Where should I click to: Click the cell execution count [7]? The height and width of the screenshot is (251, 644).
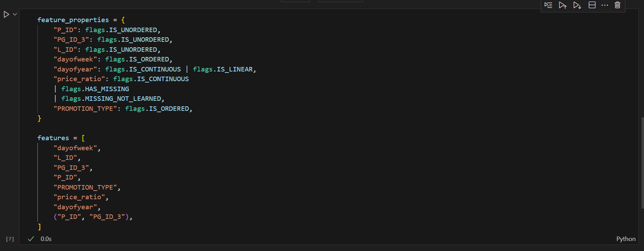tap(10, 239)
